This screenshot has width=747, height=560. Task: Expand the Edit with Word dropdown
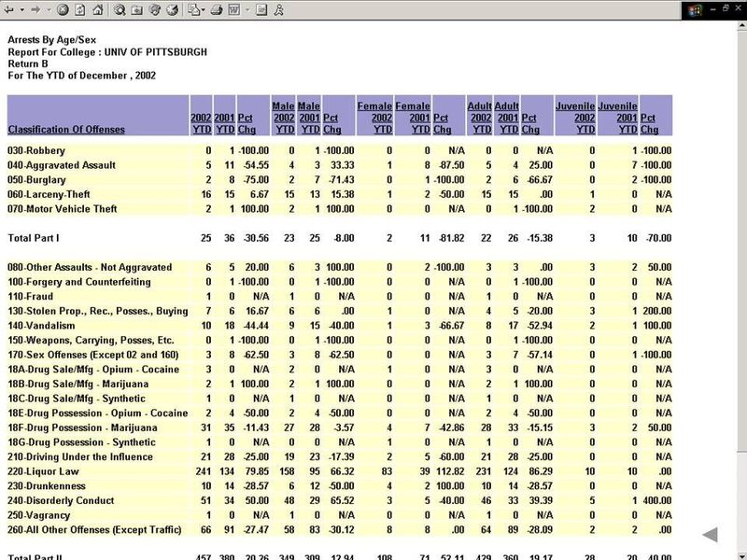pyautogui.click(x=247, y=9)
